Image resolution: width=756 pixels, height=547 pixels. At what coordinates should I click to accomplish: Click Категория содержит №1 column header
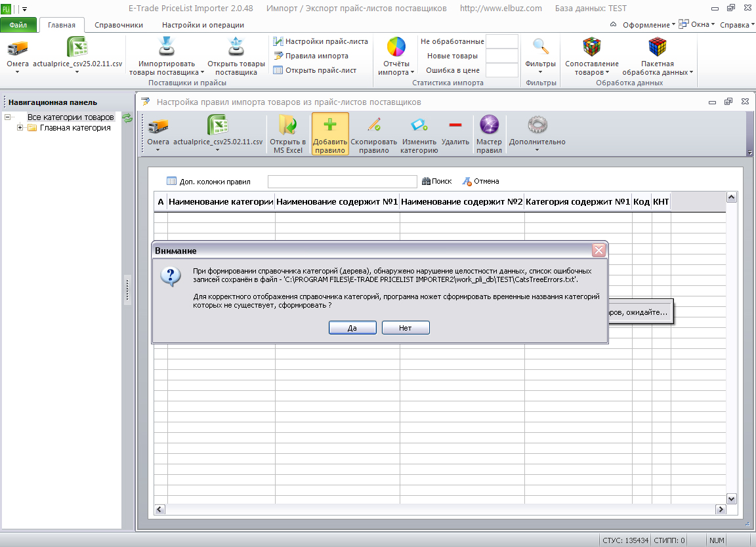[x=578, y=202]
